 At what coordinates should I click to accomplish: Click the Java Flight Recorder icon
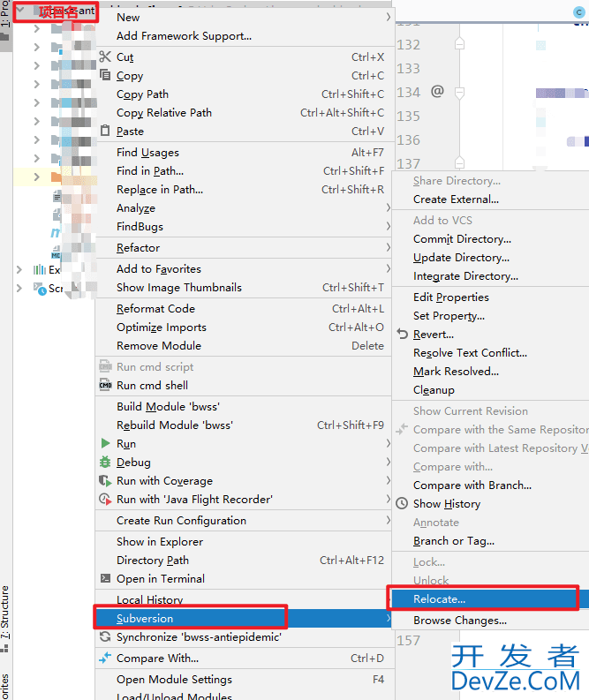tap(105, 499)
